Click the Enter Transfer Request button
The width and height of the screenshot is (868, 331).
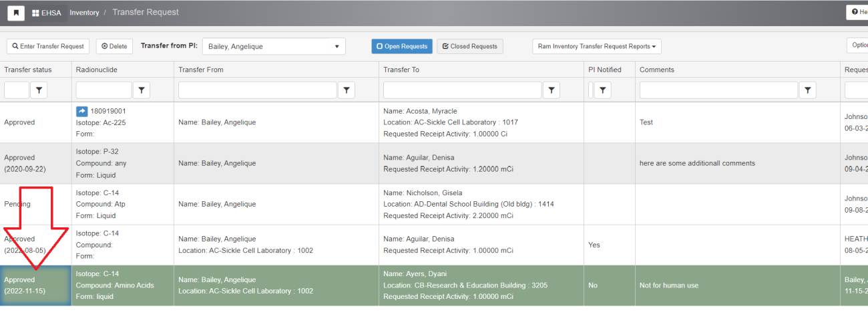48,46
